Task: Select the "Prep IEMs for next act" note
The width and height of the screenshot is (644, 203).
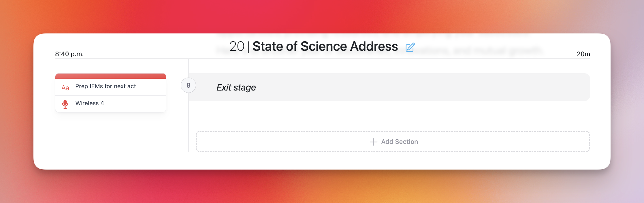Action: [106, 87]
